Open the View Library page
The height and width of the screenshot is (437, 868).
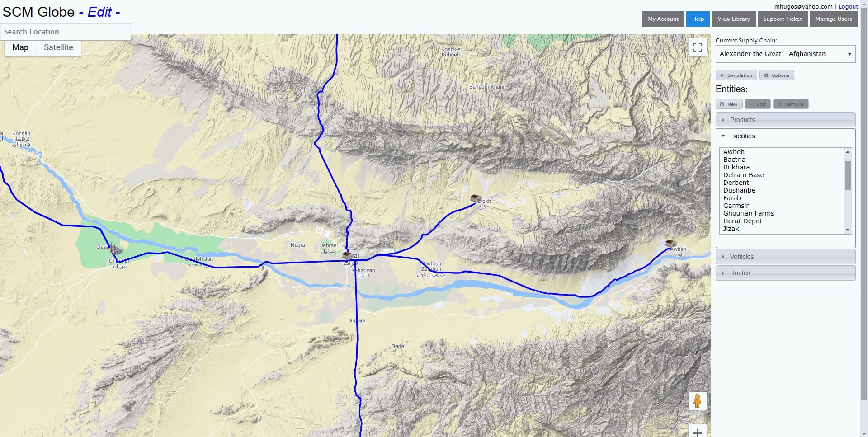click(734, 19)
